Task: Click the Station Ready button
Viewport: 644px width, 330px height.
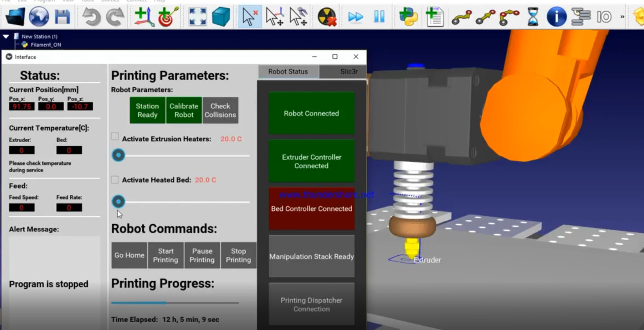Action: tap(147, 110)
